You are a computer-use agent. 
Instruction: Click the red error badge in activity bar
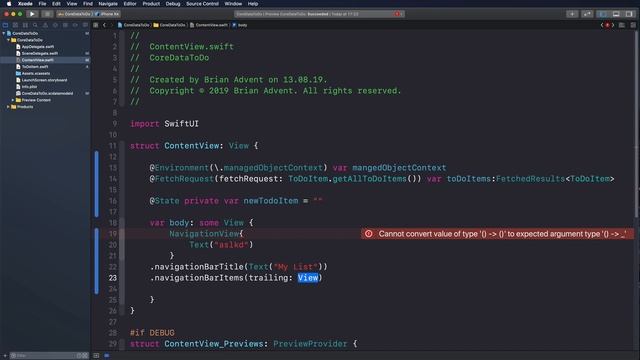point(398,14)
